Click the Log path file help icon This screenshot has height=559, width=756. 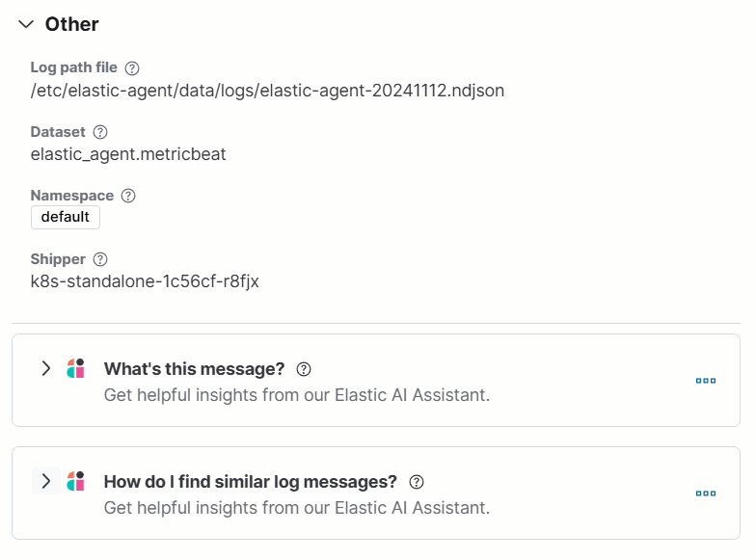[x=133, y=68]
